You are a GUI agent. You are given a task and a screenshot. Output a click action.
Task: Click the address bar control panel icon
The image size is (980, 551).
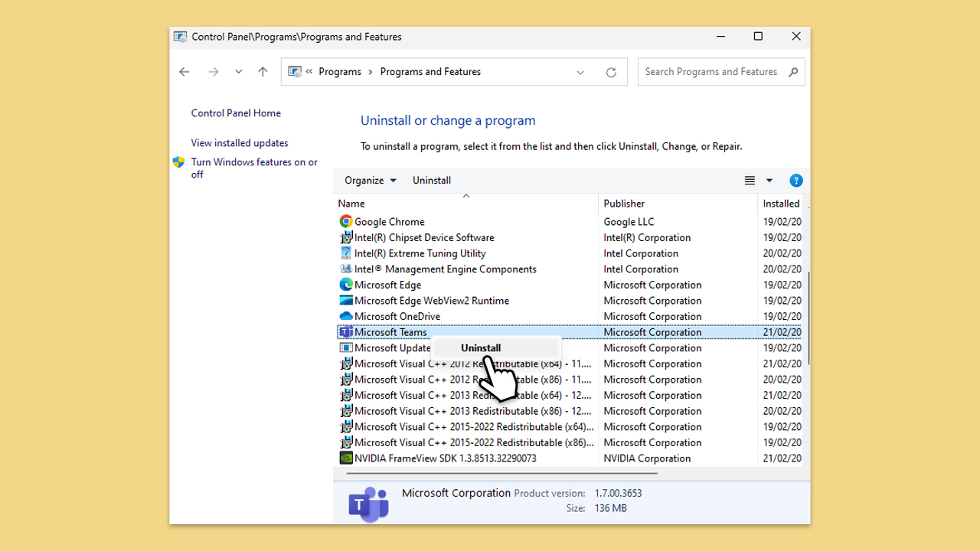pos(295,72)
